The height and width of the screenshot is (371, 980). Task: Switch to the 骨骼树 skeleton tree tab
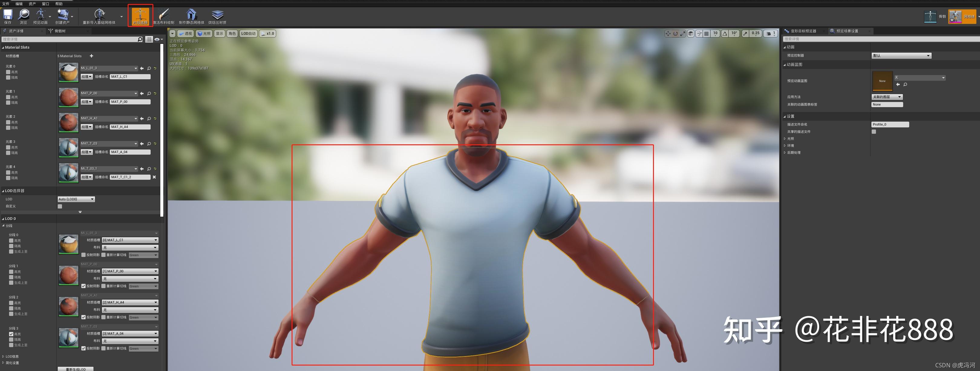tap(60, 31)
